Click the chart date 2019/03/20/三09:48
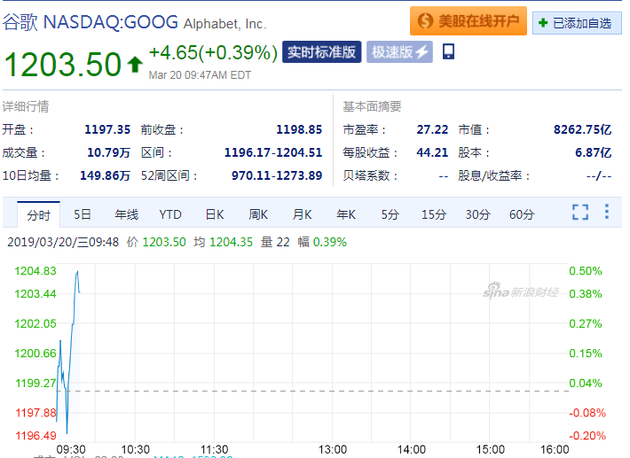Viewport: 630px width, 458px height. tap(63, 242)
